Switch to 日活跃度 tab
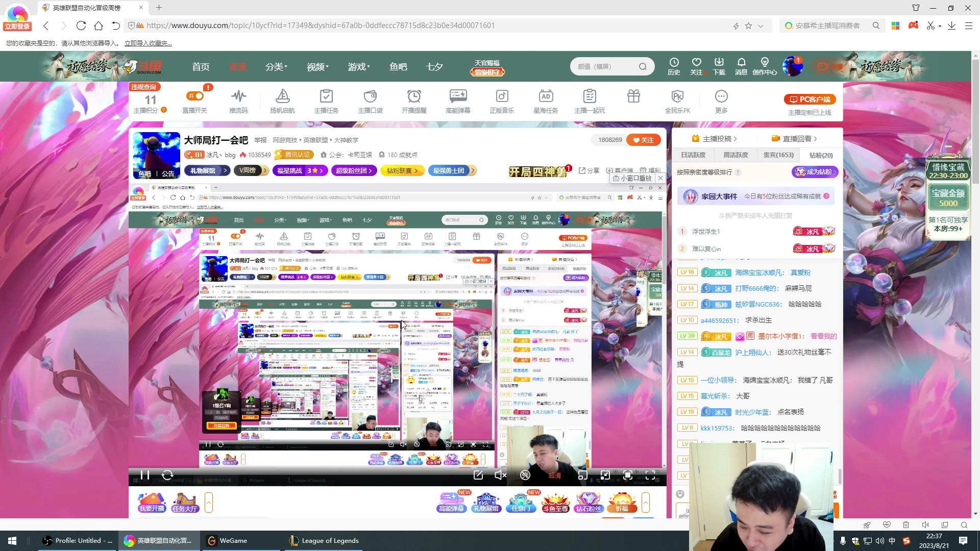Image resolution: width=980 pixels, height=551 pixels. 693,155
